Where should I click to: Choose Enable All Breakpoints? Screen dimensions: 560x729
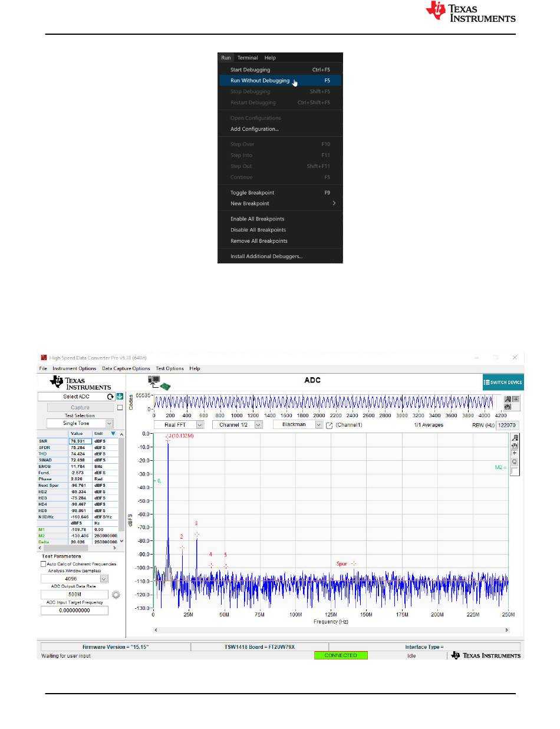tap(281, 219)
